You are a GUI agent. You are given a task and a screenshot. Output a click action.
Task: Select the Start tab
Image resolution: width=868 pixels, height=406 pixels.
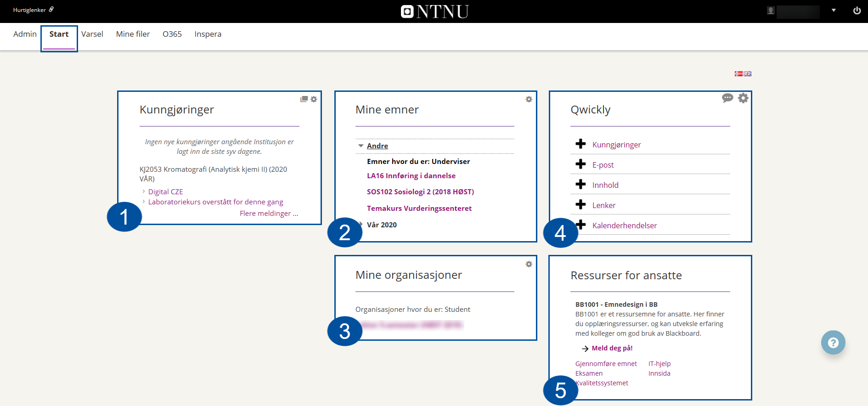(x=59, y=34)
